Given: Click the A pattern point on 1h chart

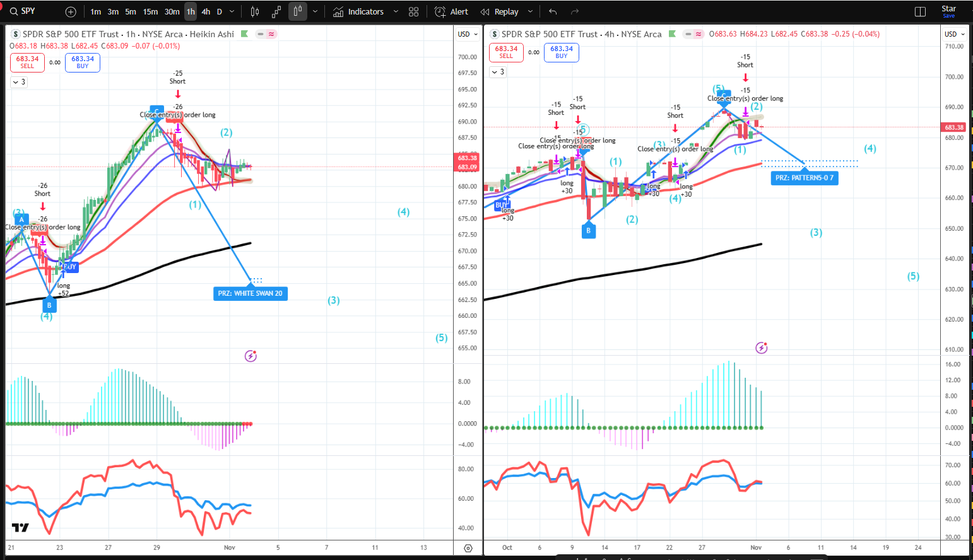Looking at the screenshot, I should tap(21, 219).
